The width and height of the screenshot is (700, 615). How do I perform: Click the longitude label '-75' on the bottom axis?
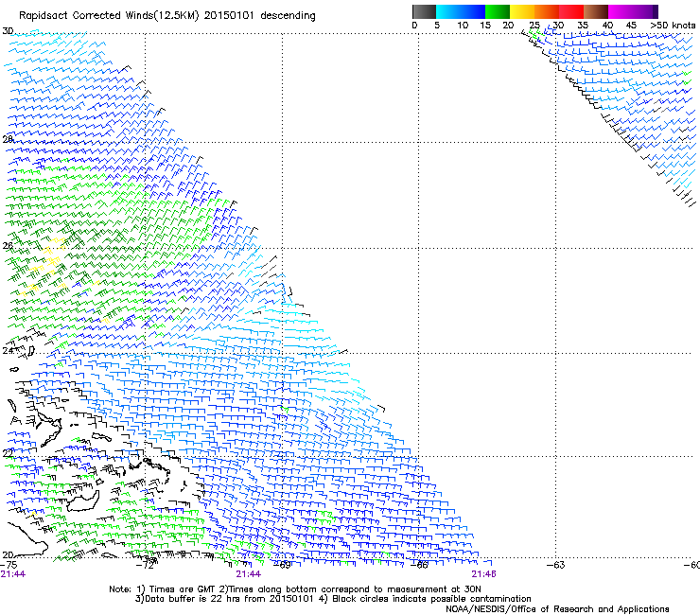click(x=9, y=565)
